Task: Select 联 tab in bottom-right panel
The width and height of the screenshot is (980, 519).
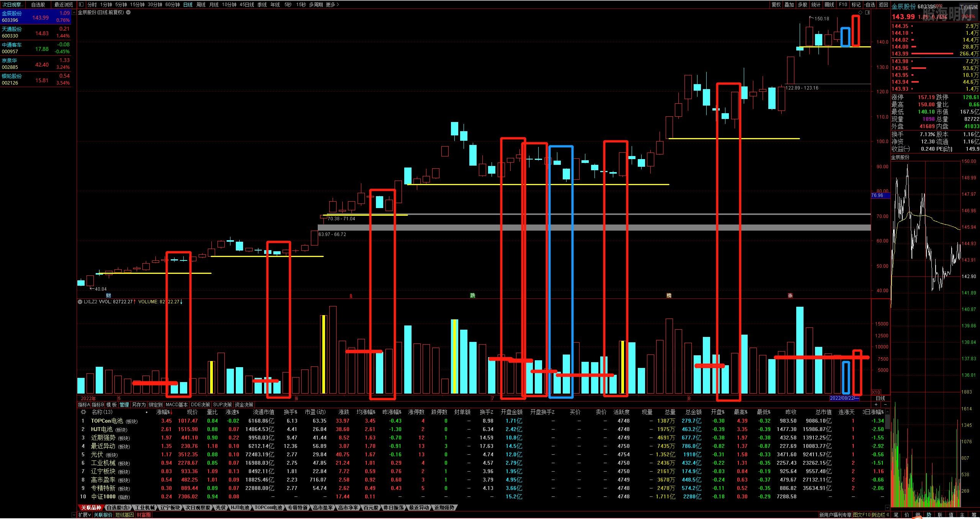Action: coord(940,515)
